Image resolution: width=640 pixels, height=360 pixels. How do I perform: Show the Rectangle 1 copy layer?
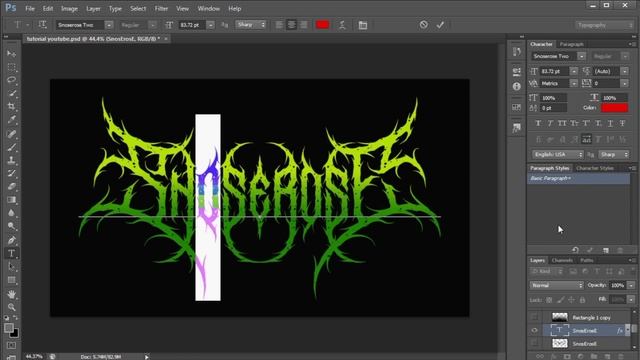point(534,317)
